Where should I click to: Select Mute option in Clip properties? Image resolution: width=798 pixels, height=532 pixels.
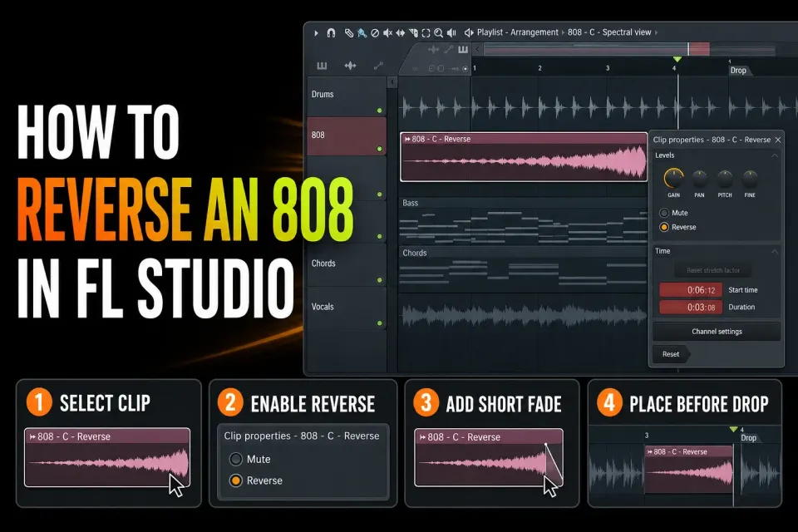coord(664,213)
